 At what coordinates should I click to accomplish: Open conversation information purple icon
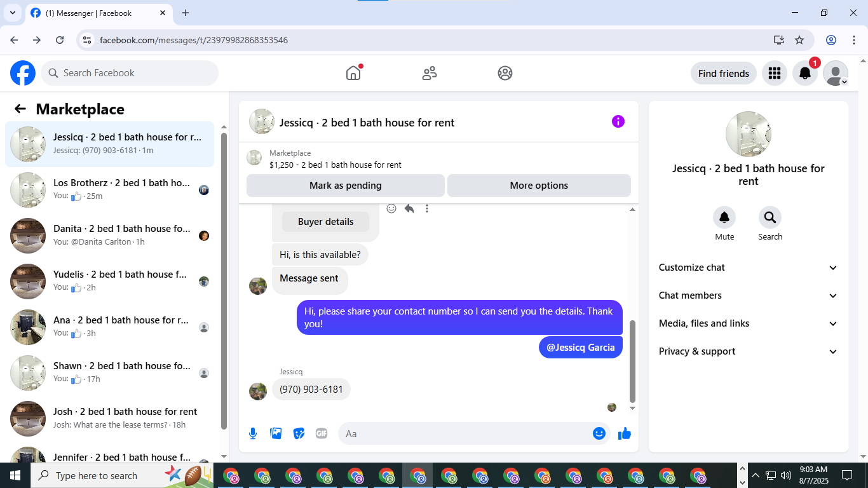618,121
